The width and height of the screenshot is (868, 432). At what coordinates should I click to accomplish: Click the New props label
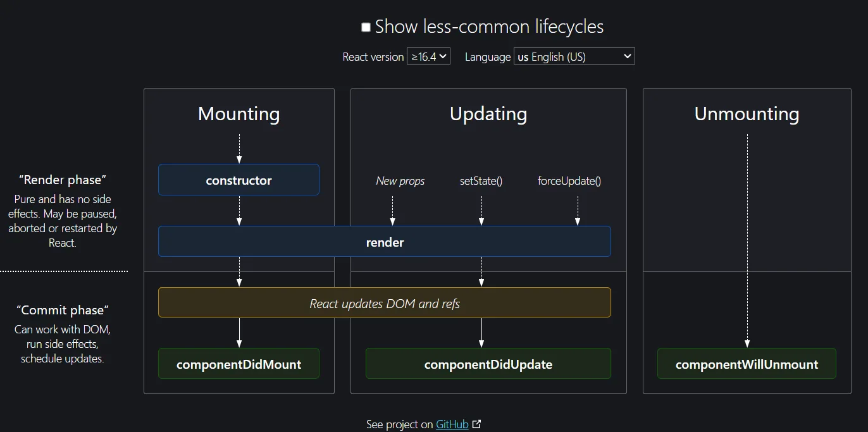pos(400,181)
